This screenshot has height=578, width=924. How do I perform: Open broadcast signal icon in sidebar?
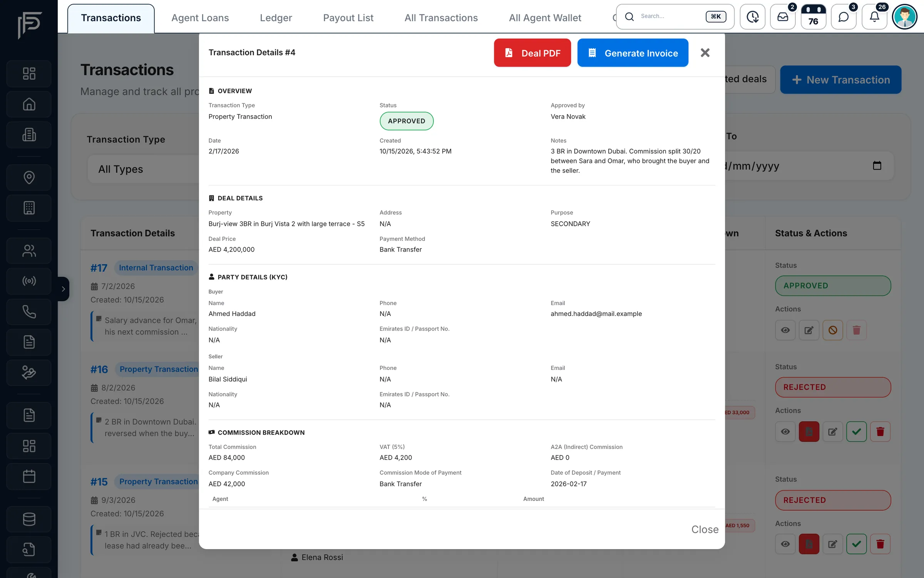(29, 281)
